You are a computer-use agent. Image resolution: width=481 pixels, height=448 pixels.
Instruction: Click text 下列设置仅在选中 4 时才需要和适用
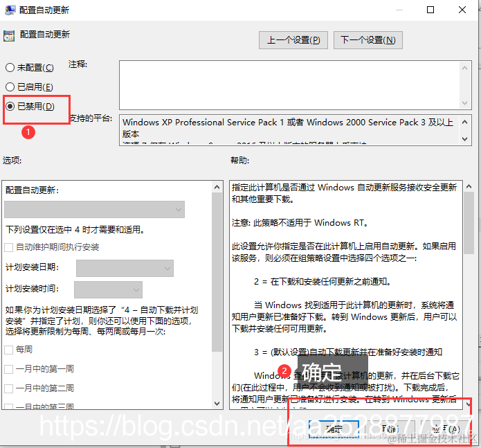pyautogui.click(x=75, y=229)
